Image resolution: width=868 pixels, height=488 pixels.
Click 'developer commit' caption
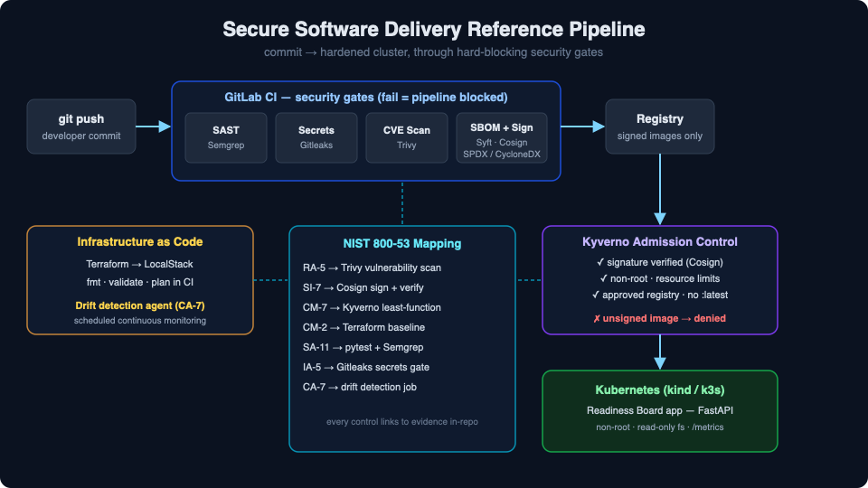point(81,136)
